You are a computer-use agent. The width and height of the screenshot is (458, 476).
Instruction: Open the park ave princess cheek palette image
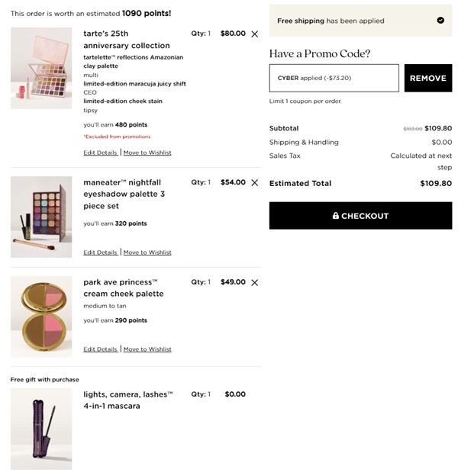point(41,316)
